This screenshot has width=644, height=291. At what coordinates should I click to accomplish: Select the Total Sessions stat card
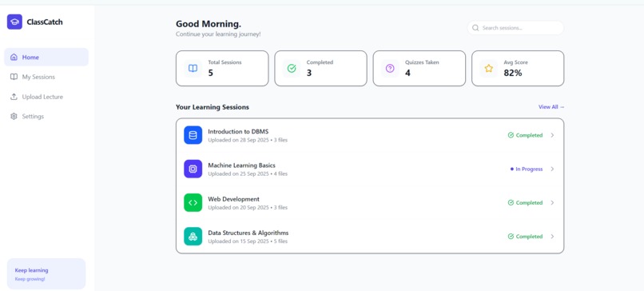(222, 69)
